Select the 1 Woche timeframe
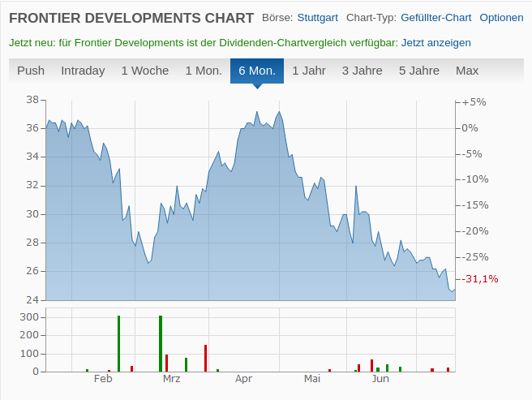 145,71
